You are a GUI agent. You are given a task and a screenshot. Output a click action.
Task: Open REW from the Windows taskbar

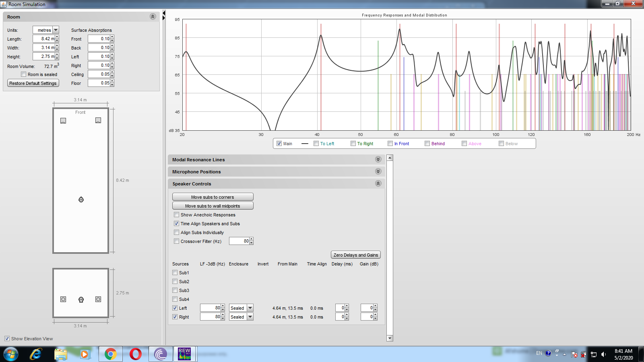click(184, 354)
